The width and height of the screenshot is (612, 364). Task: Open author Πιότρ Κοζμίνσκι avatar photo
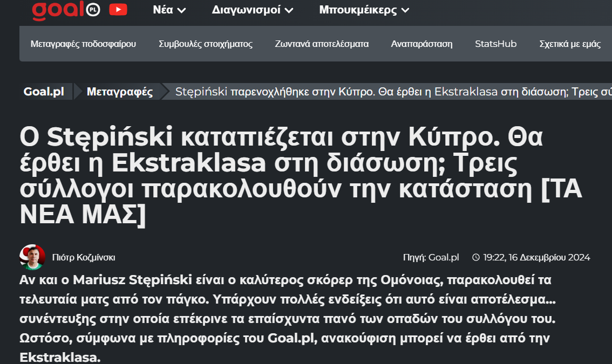pyautogui.click(x=32, y=257)
